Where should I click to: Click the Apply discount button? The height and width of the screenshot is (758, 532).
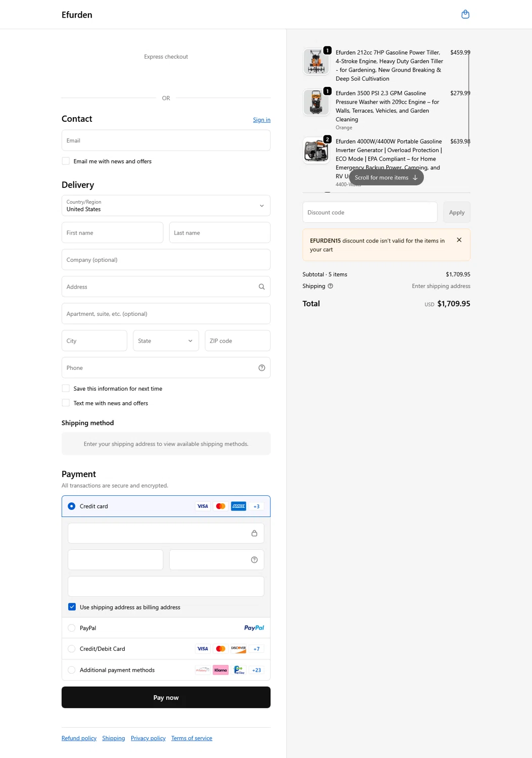tap(457, 212)
